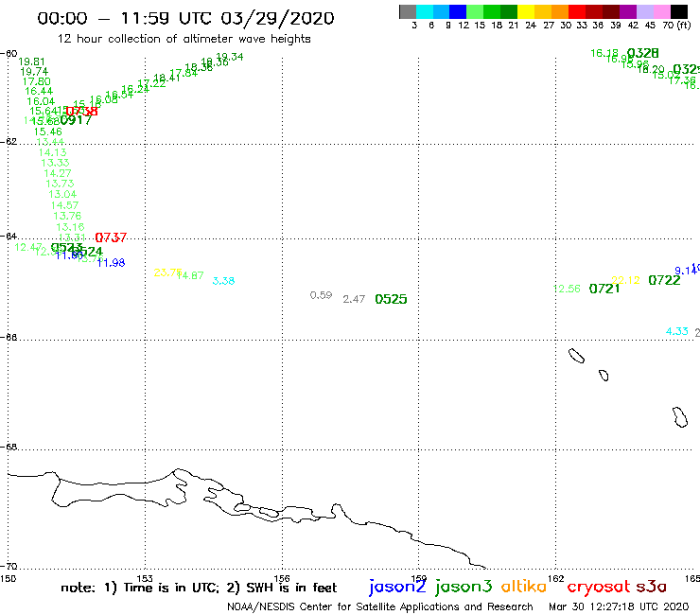Click the wave height value 14.87
700x615 pixels.
point(190,275)
